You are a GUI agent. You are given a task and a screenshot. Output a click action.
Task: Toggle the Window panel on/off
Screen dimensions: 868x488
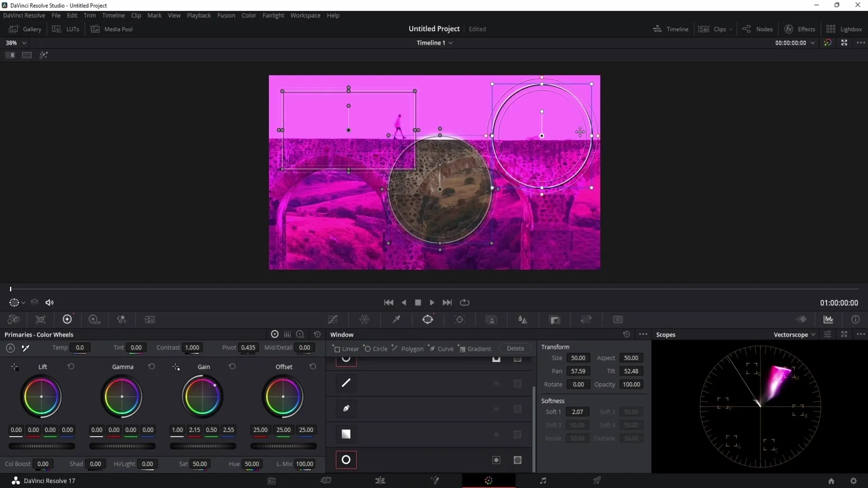(428, 320)
